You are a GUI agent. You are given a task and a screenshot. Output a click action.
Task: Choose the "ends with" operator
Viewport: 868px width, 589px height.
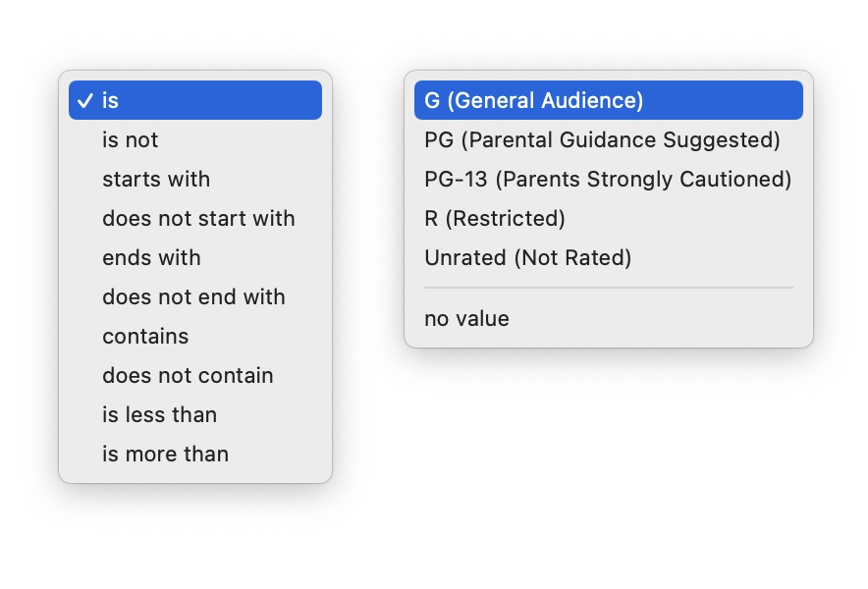pos(151,257)
